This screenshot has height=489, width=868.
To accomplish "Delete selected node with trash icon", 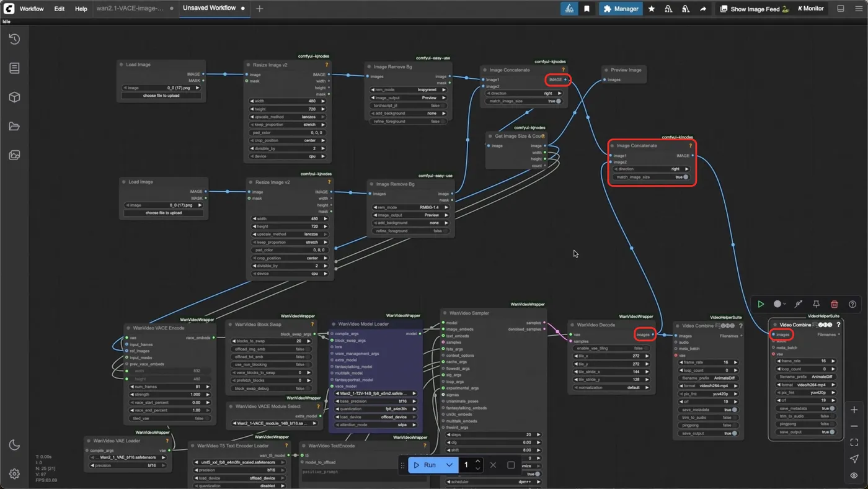I will (835, 304).
